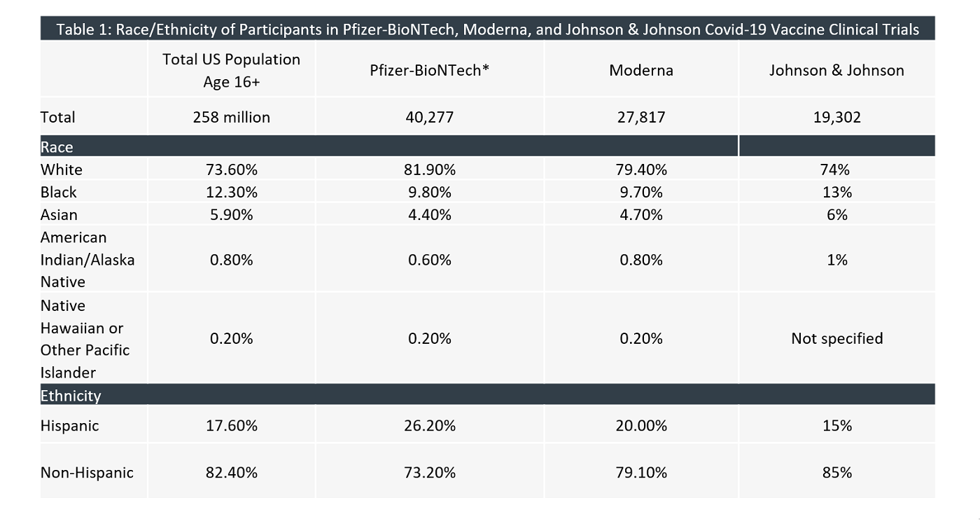Click the 40,277 Pfizer total cell

coord(429,117)
